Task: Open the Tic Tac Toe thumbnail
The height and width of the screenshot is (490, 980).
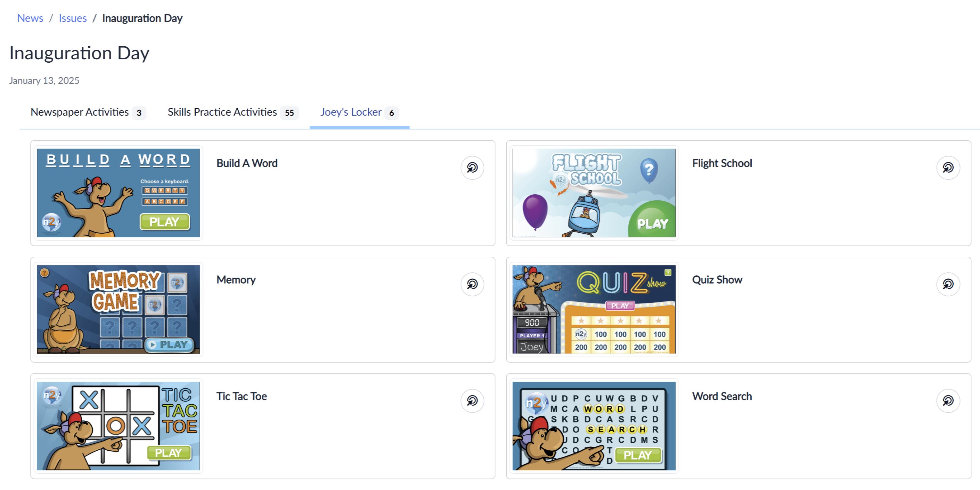Action: coord(118,426)
